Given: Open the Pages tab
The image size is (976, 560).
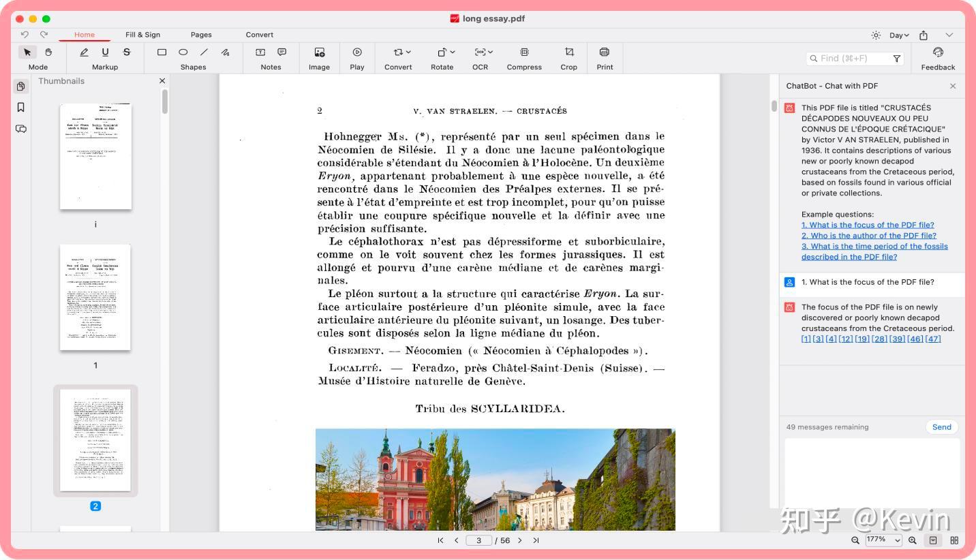Looking at the screenshot, I should click(200, 34).
